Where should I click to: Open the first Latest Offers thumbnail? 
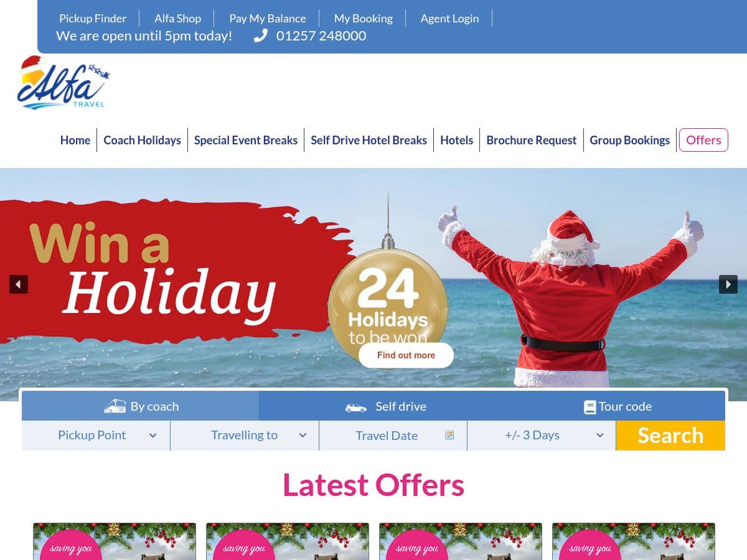point(115,541)
